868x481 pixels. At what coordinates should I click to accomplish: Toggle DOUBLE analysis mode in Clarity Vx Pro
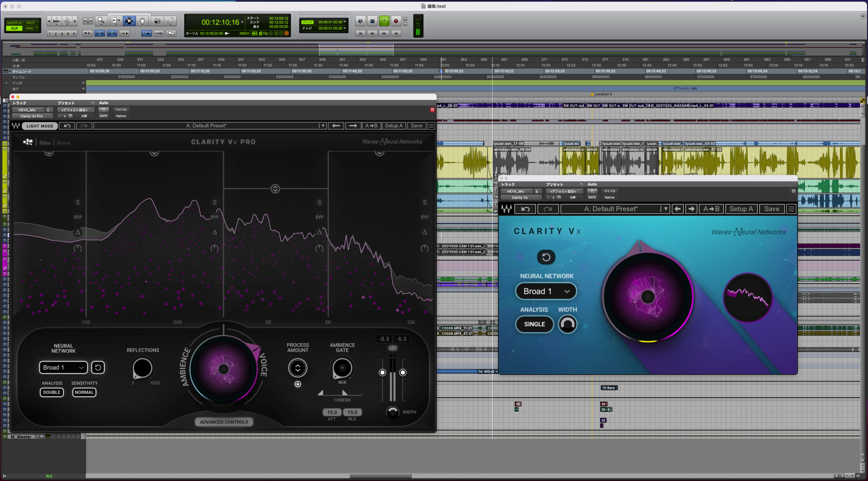point(52,392)
